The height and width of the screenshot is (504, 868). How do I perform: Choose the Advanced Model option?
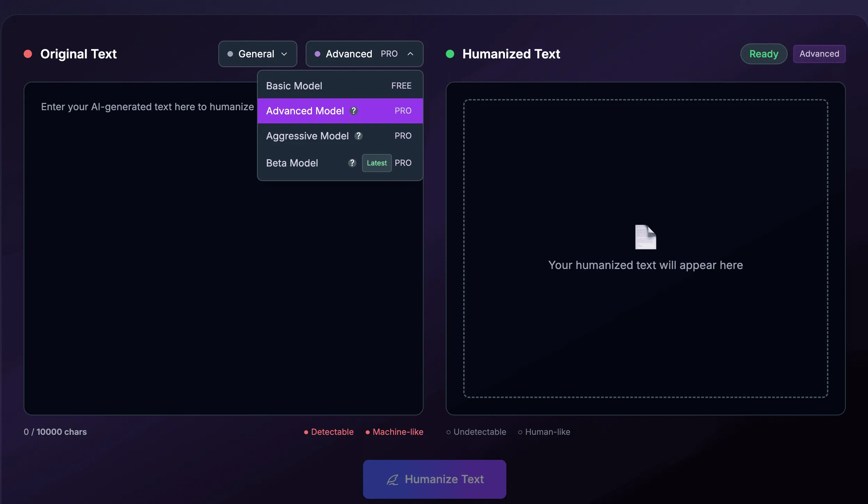click(340, 111)
